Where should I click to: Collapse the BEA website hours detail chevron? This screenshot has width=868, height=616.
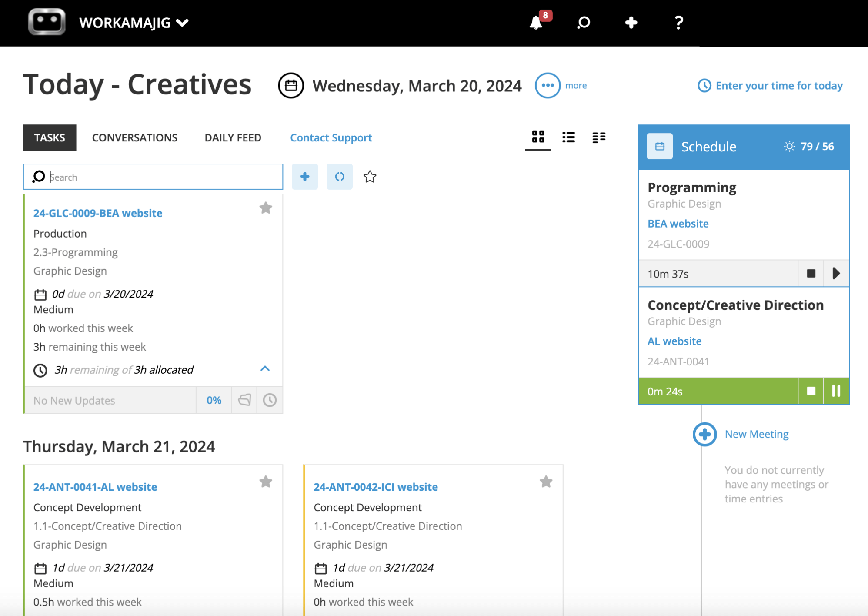point(265,369)
